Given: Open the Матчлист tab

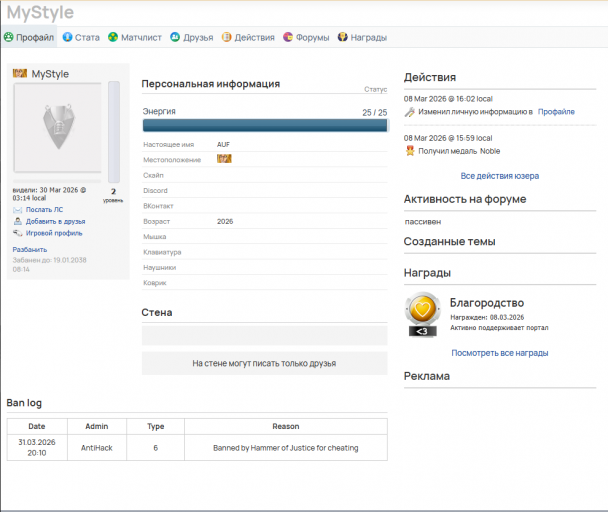Looking at the screenshot, I should pyautogui.click(x=135, y=37).
